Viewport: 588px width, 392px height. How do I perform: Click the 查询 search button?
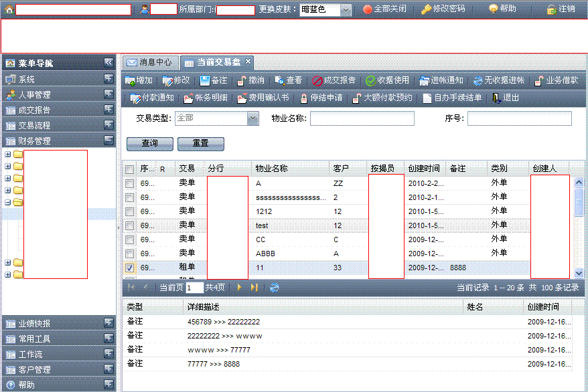pos(149,144)
